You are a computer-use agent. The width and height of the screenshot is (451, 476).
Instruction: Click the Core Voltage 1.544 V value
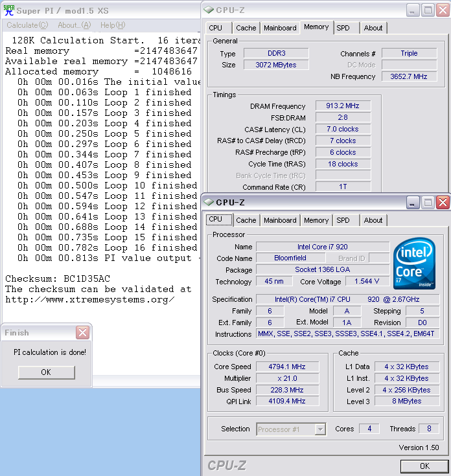[x=367, y=281]
